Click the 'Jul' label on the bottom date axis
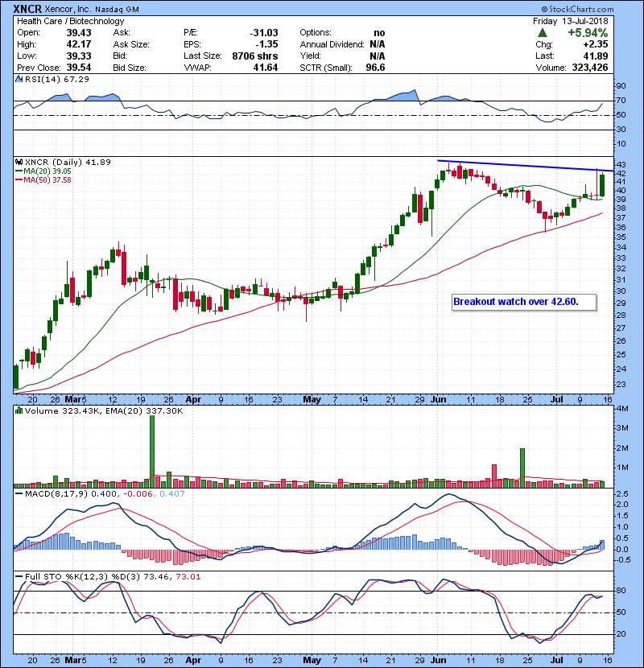 click(x=556, y=660)
